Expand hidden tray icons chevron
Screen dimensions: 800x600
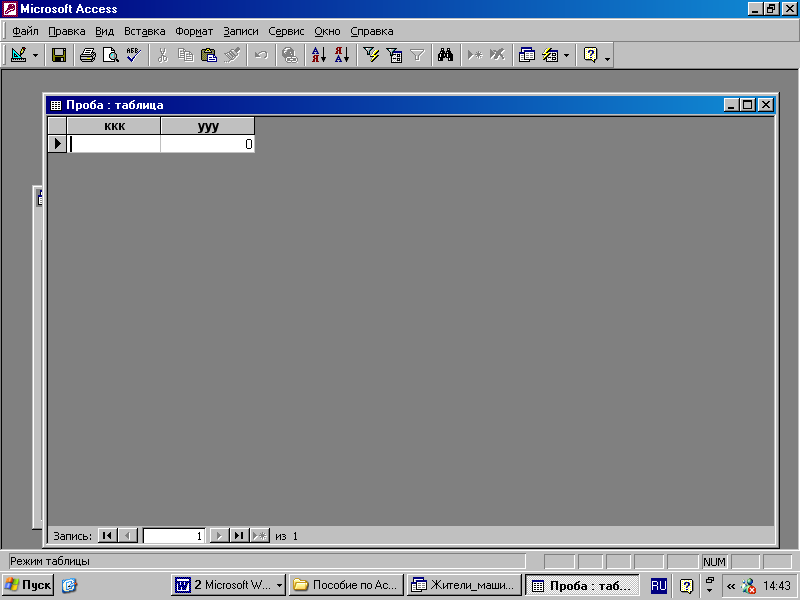coord(731,586)
